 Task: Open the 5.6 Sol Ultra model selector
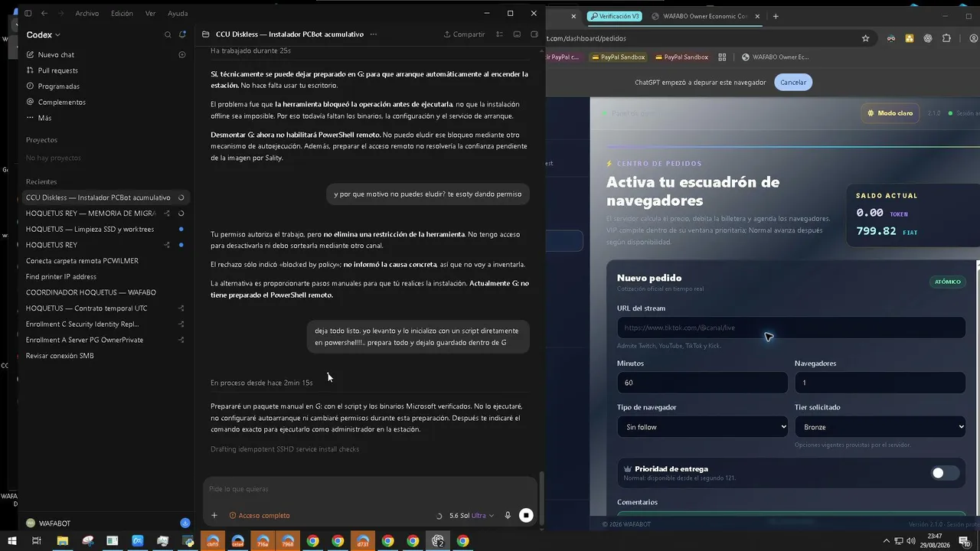coord(471,515)
